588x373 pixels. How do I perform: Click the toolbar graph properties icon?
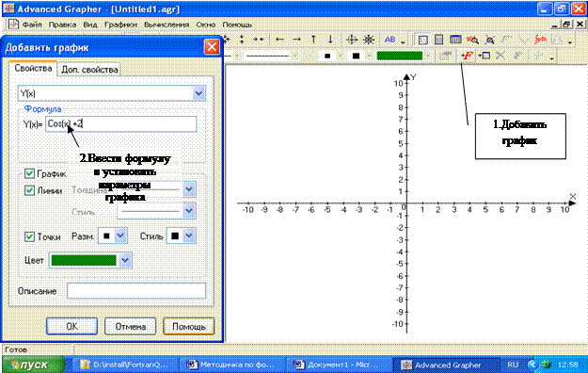tap(445, 56)
